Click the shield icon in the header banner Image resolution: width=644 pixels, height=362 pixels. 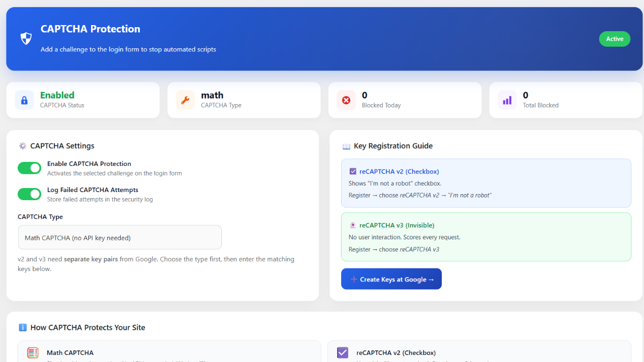point(26,39)
